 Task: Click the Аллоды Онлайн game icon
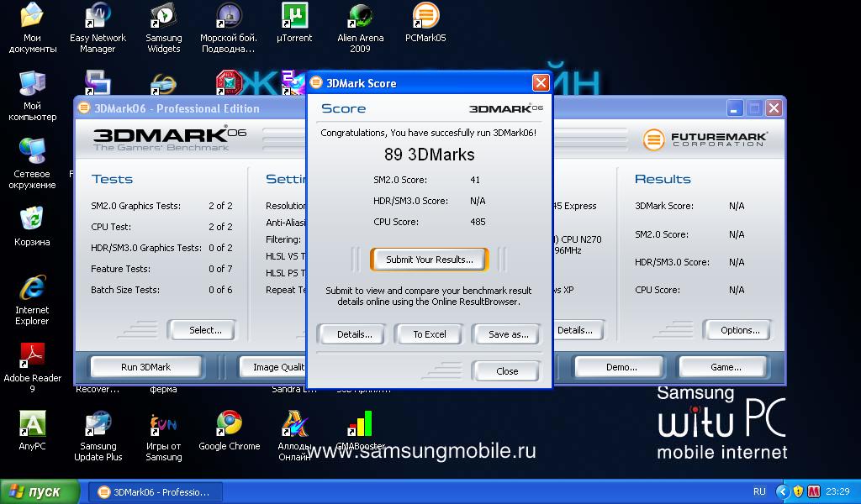click(294, 436)
